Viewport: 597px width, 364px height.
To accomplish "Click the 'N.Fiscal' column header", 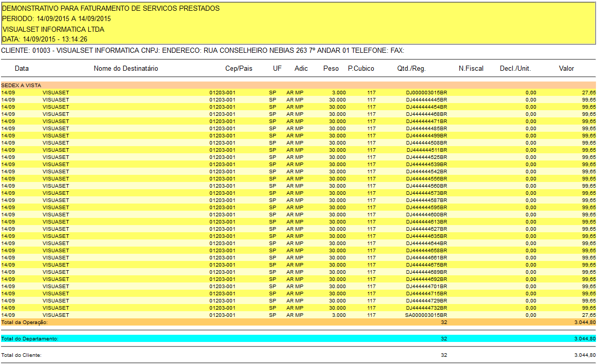I will [x=471, y=69].
